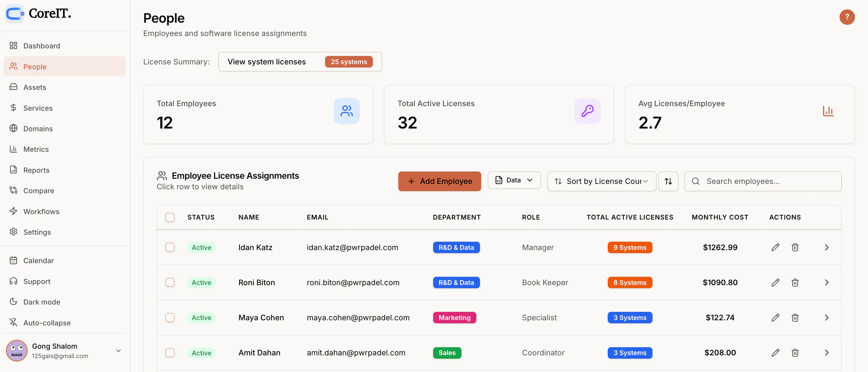Edit Roni Biton with the pencil icon
868x372 pixels.
775,282
